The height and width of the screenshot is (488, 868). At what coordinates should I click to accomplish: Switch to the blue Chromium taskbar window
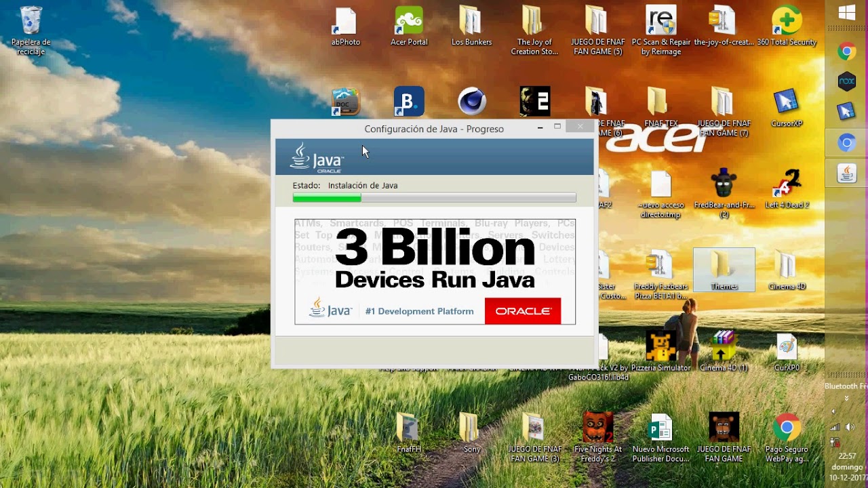point(846,143)
